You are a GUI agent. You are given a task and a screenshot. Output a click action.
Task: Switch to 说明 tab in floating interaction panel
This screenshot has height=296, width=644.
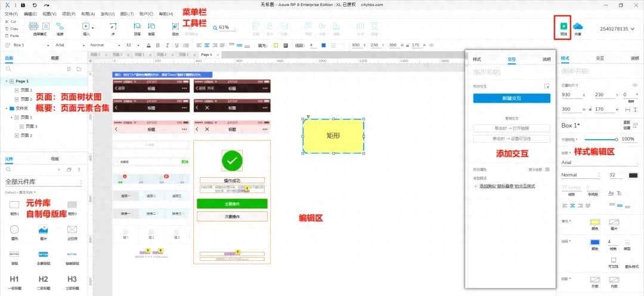tap(546, 59)
